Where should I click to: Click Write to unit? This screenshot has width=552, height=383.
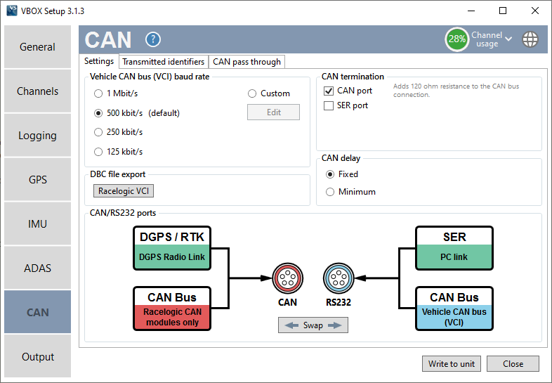click(451, 364)
